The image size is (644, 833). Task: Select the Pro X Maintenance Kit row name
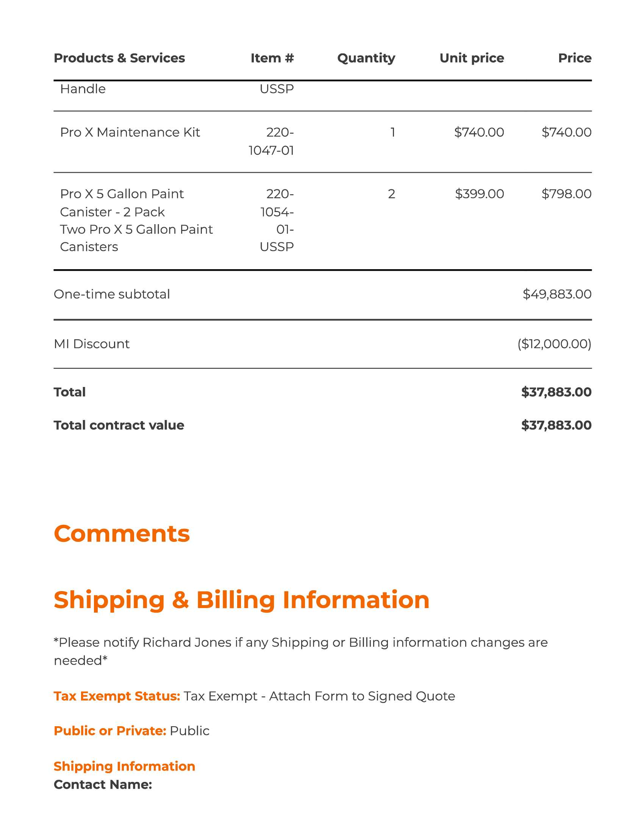tap(130, 133)
